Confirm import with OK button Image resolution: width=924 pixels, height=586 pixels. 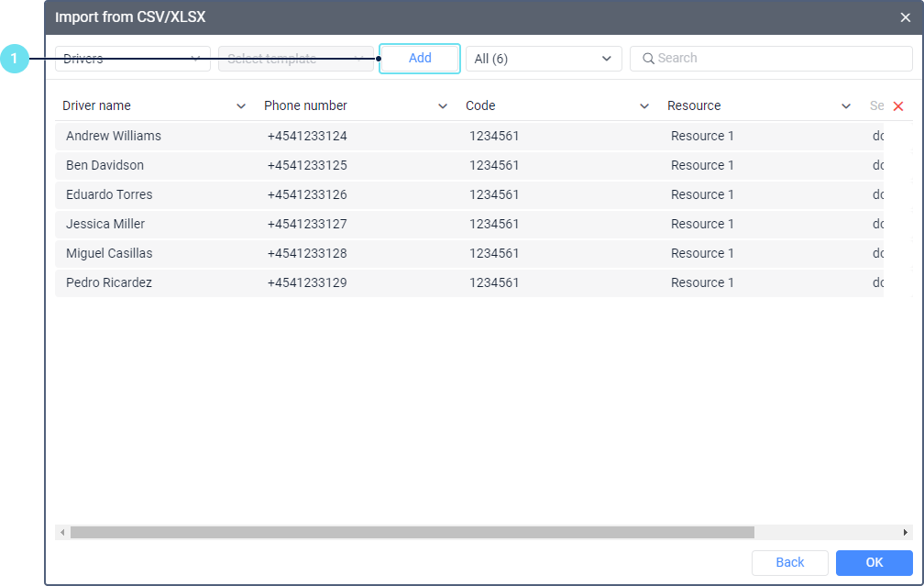tap(874, 562)
